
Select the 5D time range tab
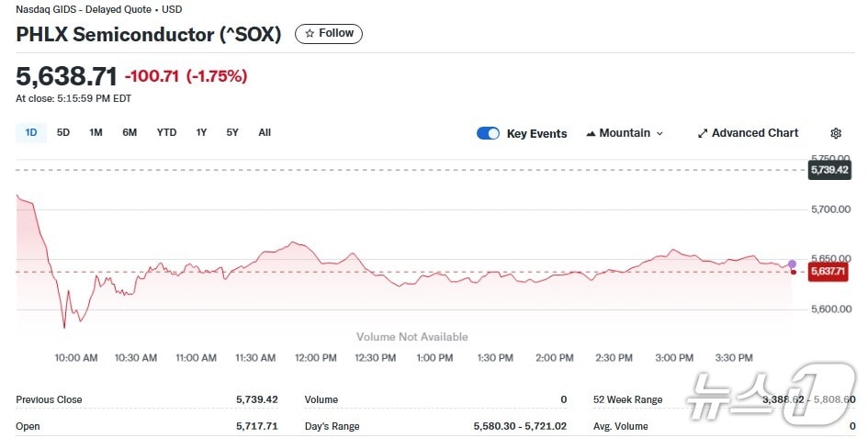click(x=63, y=132)
